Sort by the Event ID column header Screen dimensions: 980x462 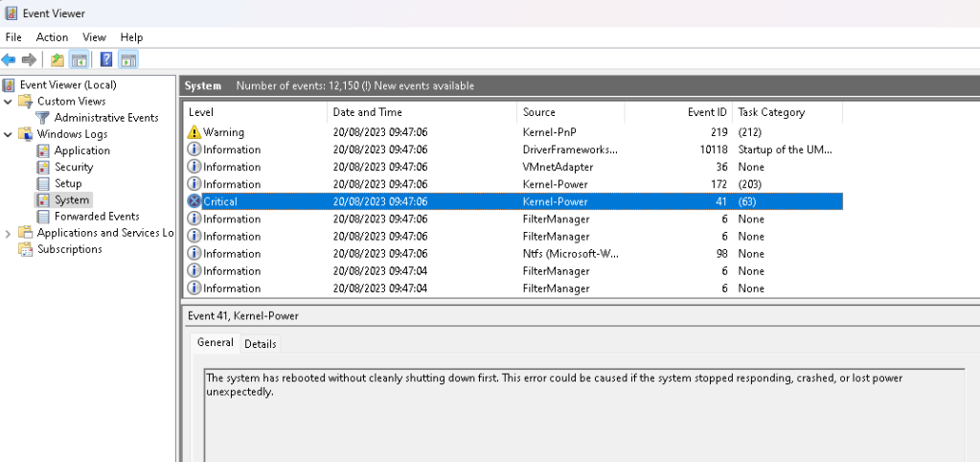click(x=678, y=112)
